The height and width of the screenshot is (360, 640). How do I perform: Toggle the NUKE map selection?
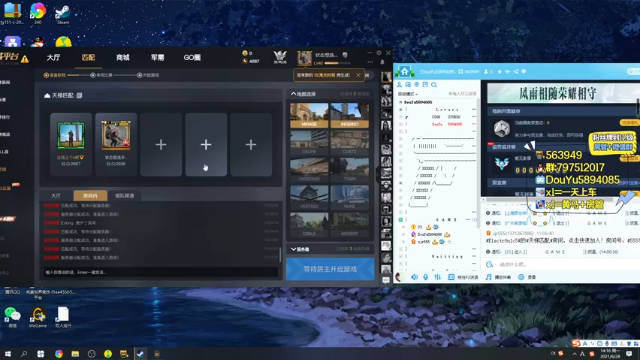coord(349,197)
